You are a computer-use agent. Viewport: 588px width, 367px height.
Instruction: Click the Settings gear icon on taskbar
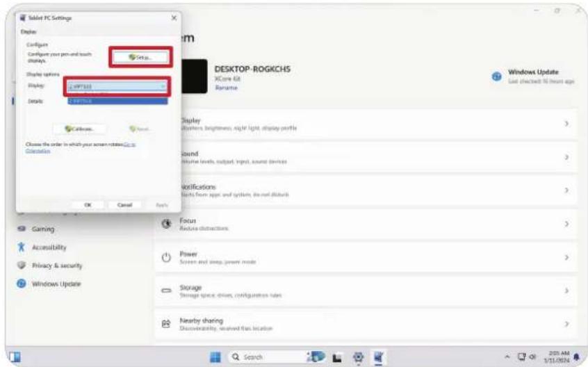click(359, 357)
